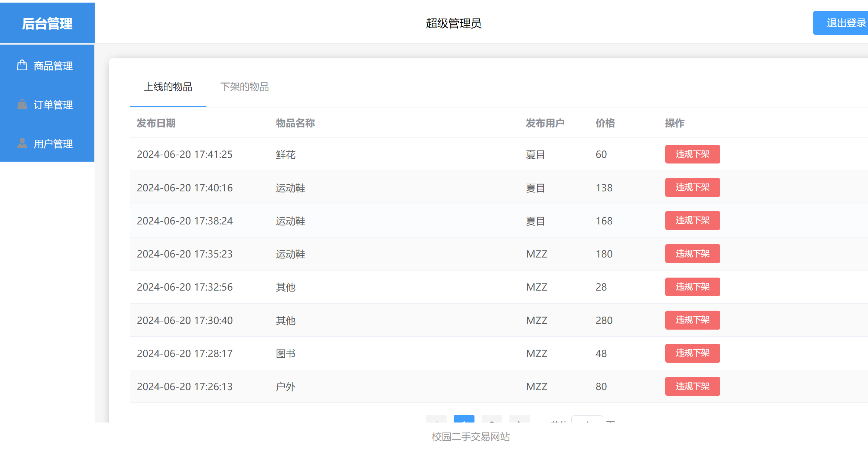868x450 pixels.
Task: Go to page 2 in pagination
Action: click(492, 423)
